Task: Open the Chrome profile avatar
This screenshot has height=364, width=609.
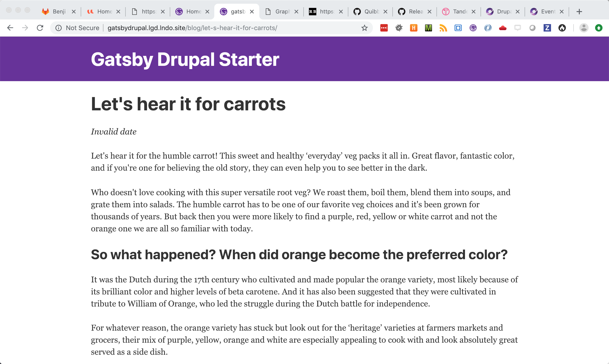Action: [x=584, y=28]
